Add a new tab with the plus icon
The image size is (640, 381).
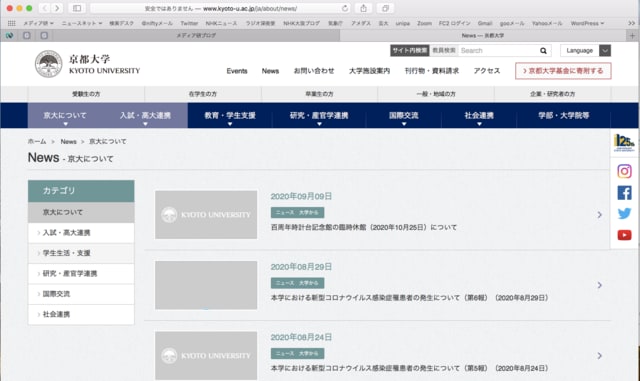632,36
